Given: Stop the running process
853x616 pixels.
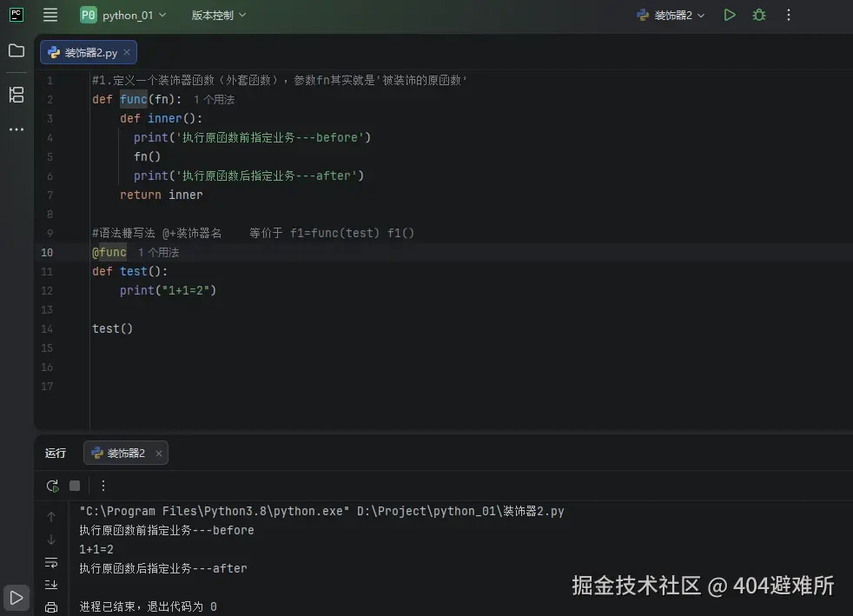Looking at the screenshot, I should pos(75,486).
